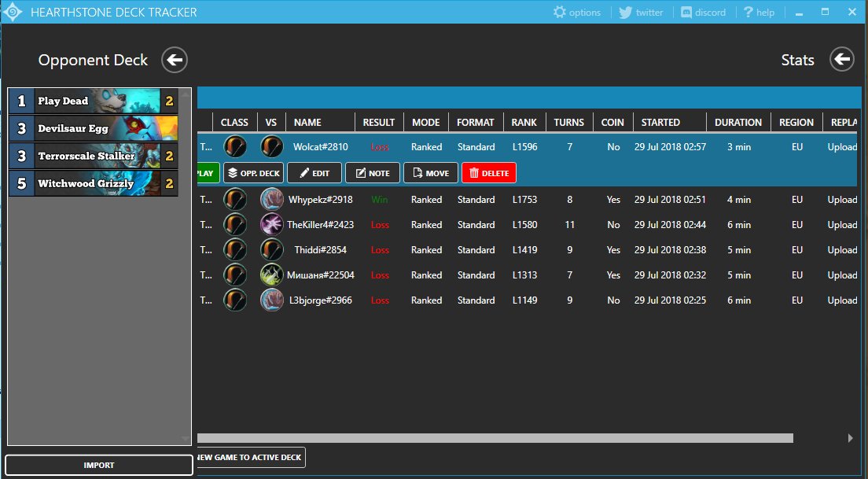Screen dimensions: 868x479
Task: Open options from the title bar
Action: pos(577,12)
